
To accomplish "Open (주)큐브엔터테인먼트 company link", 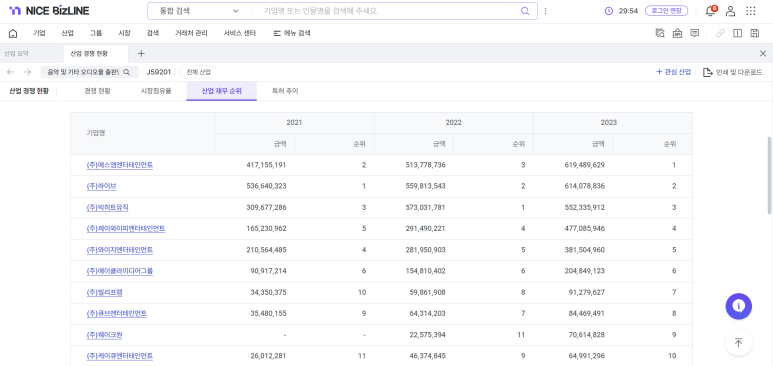I will (x=116, y=314).
